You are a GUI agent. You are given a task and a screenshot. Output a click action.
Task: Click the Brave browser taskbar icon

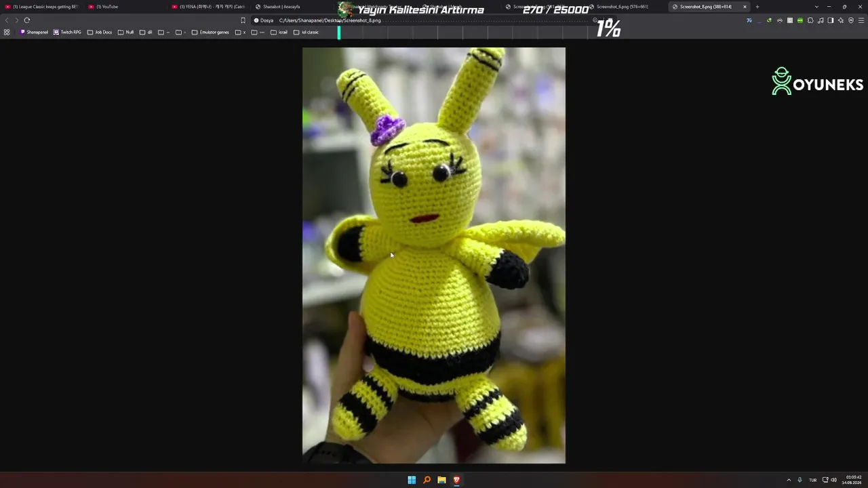click(x=456, y=480)
